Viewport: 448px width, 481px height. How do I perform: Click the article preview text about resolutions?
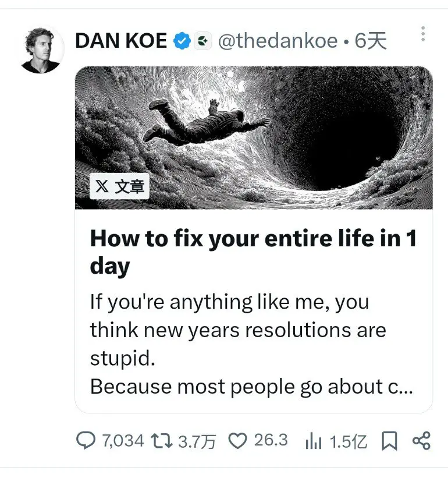point(251,344)
